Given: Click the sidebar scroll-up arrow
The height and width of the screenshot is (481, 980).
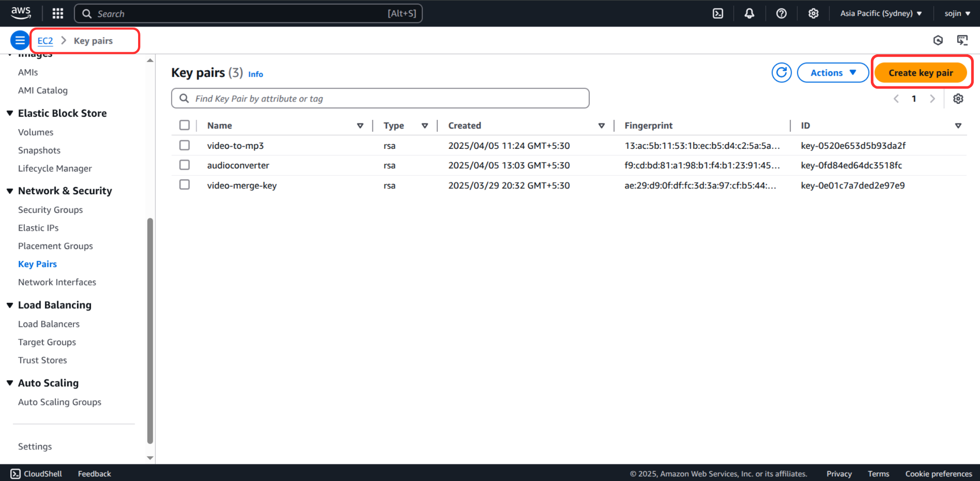Looking at the screenshot, I should tap(150, 60).
